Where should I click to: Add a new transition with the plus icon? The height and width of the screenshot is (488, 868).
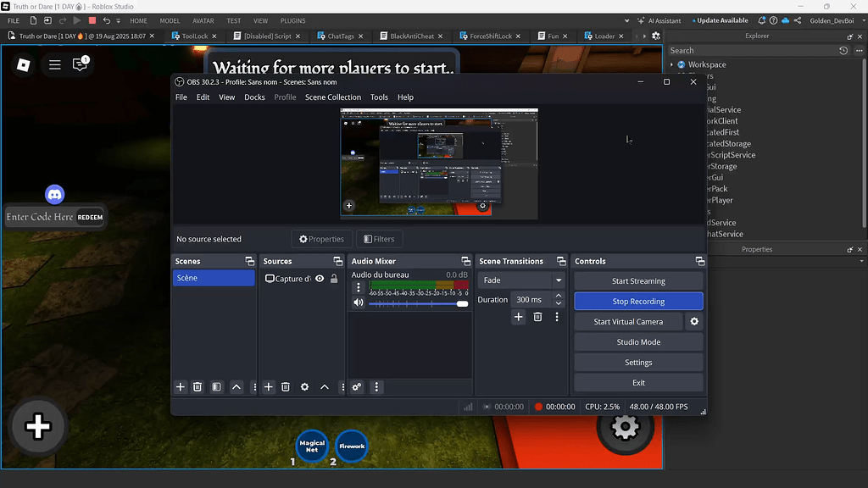[x=518, y=316]
